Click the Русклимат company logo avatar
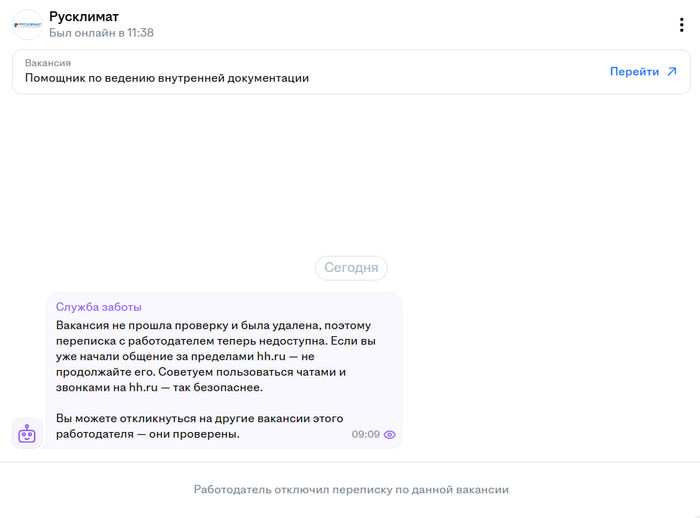 (28, 25)
